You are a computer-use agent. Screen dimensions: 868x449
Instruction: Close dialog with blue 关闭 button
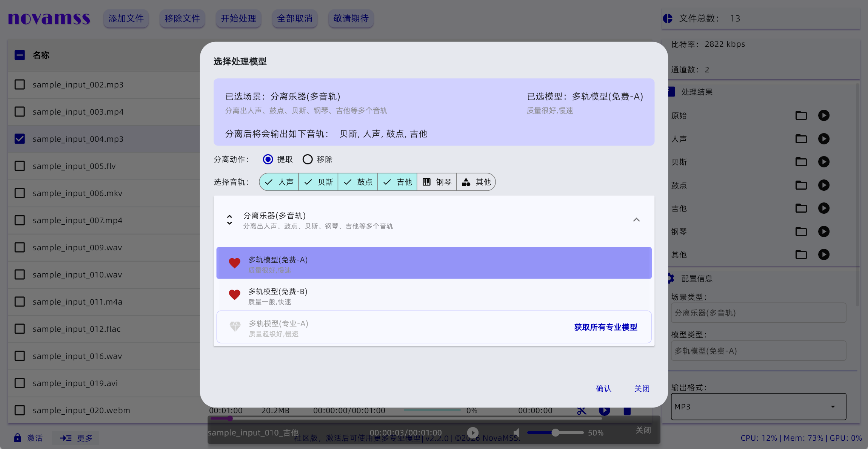click(x=642, y=388)
